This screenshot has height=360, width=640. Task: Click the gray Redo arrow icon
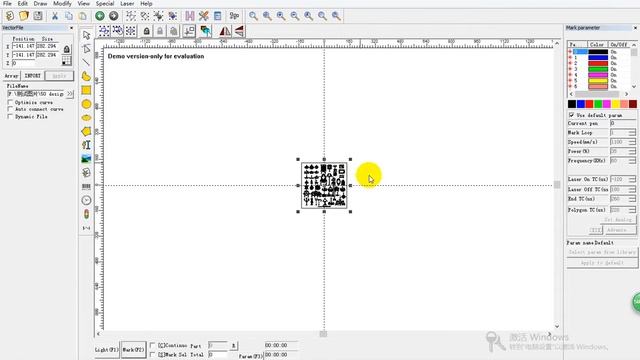click(x=113, y=16)
